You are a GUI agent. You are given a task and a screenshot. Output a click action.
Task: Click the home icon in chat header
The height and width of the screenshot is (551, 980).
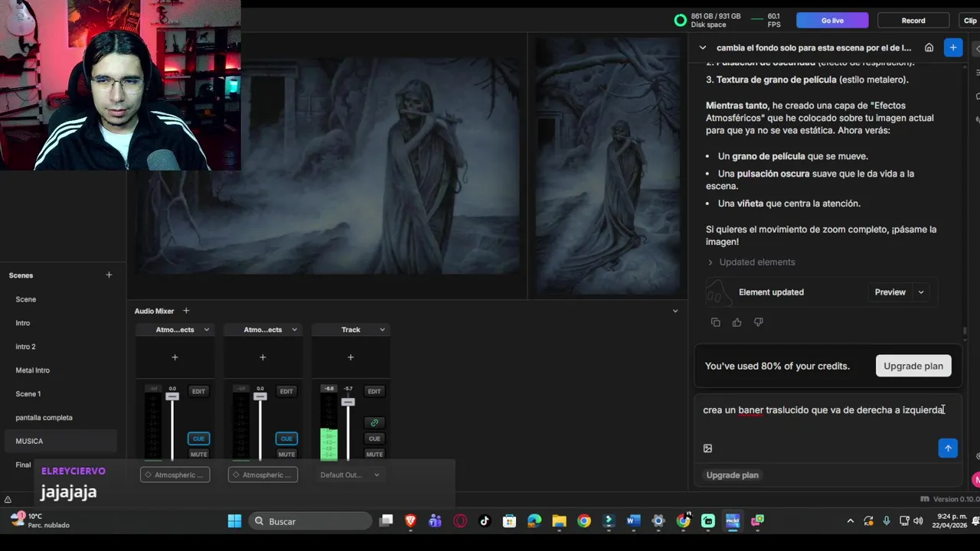(x=929, y=47)
